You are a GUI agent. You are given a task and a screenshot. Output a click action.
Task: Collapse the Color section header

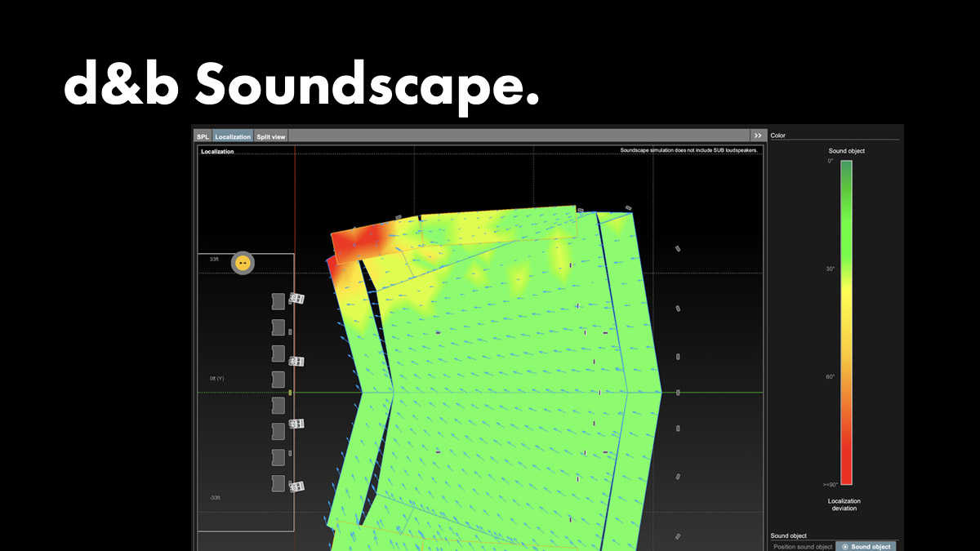(x=777, y=135)
